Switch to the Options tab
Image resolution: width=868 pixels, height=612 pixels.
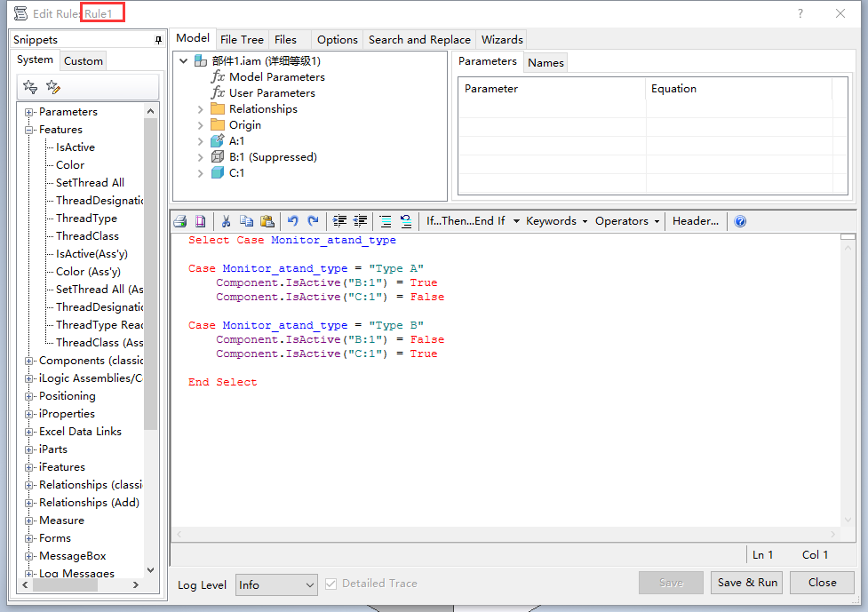point(337,40)
